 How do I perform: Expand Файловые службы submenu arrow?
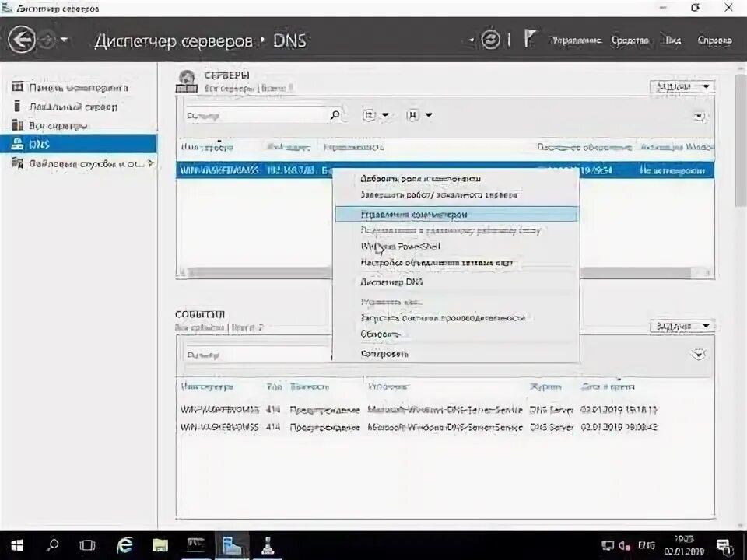click(150, 163)
